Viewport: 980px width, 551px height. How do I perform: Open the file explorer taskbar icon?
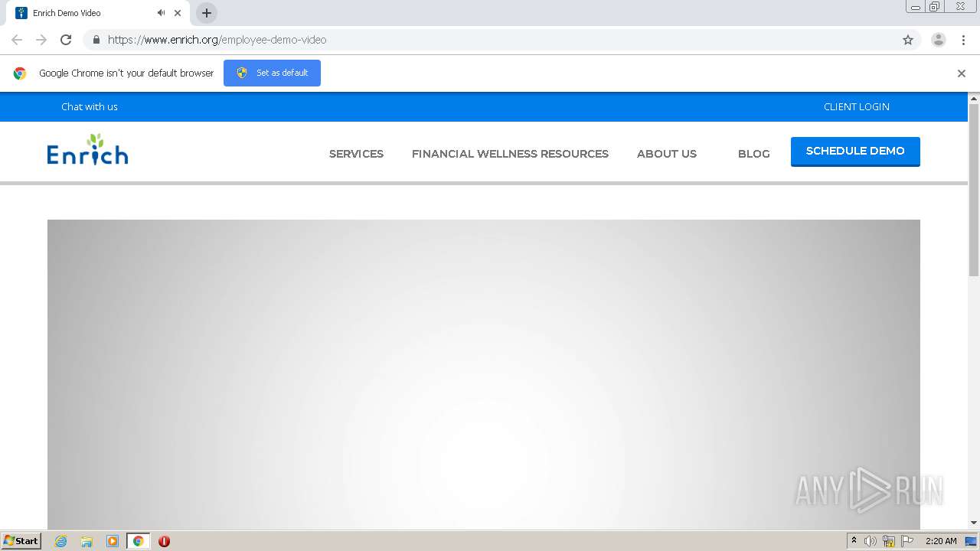pos(87,541)
